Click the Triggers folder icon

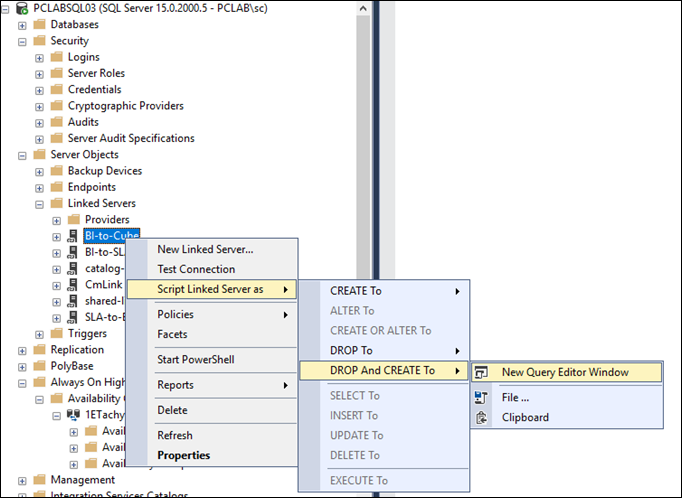[x=56, y=334]
